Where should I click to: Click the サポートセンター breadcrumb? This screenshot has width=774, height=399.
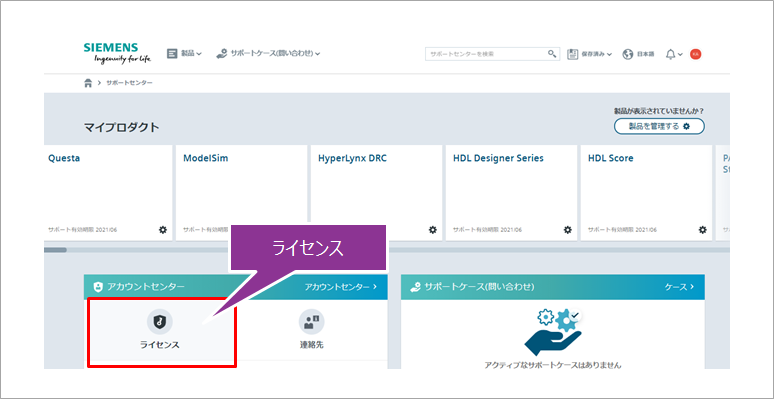pyautogui.click(x=129, y=83)
